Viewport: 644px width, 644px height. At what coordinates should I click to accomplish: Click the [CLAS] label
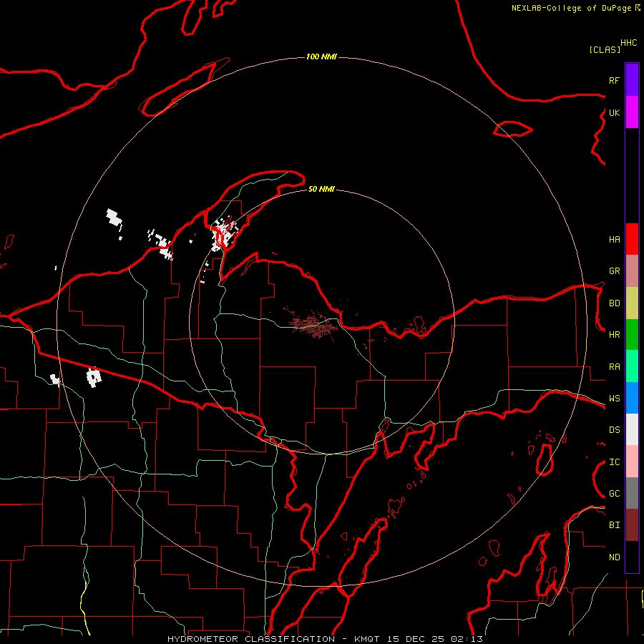coord(605,49)
